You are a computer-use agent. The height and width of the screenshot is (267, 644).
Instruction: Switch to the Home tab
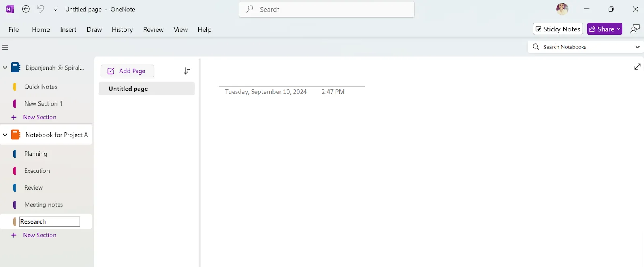(x=41, y=29)
